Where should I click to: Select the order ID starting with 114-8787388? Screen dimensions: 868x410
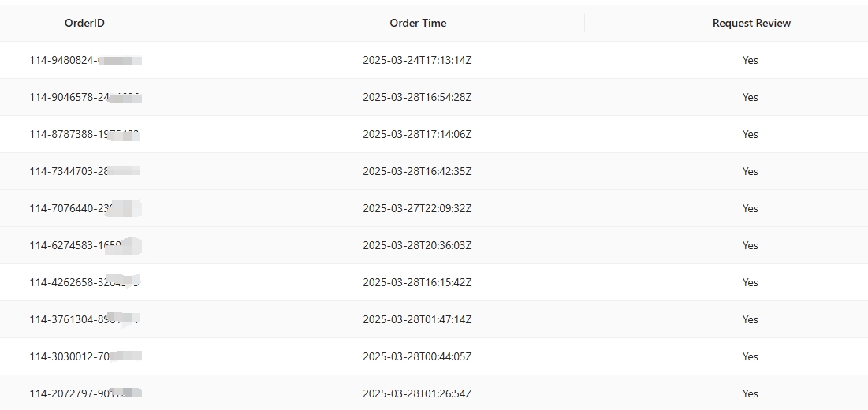tap(84, 135)
